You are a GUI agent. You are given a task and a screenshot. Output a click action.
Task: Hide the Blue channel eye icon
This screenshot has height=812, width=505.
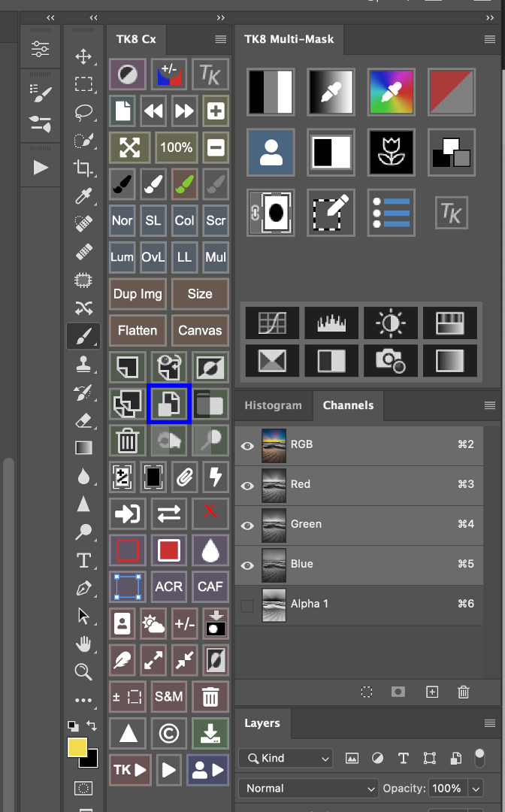pyautogui.click(x=247, y=565)
